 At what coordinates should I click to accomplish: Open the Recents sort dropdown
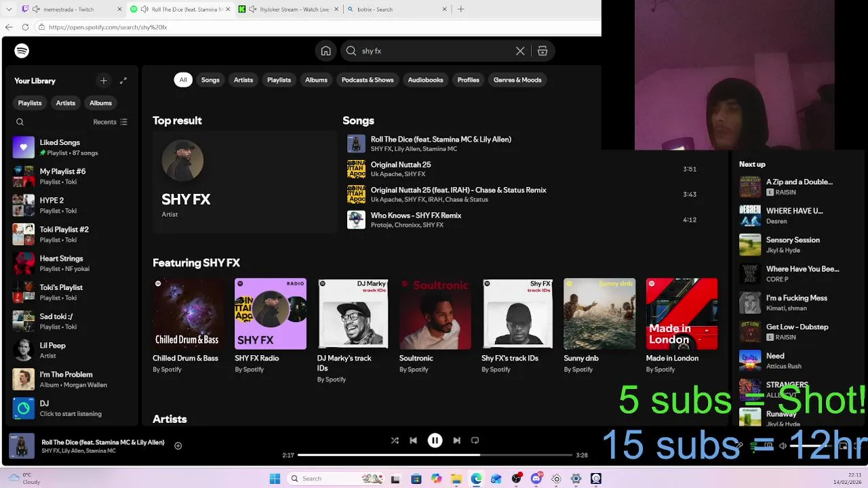(x=110, y=122)
